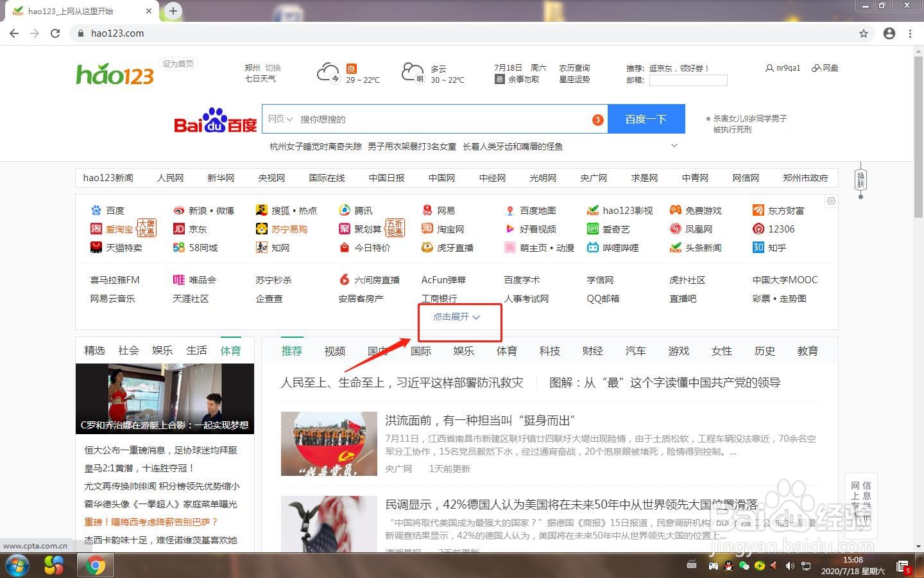Click the 网盘 cloud disk icon
This screenshot has height=578, width=924.
click(825, 67)
